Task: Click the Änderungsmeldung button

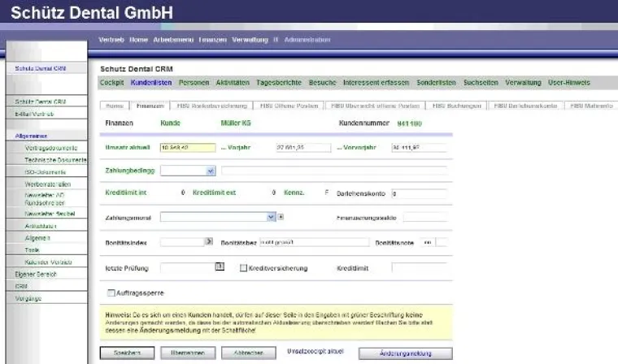Action: pos(406,353)
